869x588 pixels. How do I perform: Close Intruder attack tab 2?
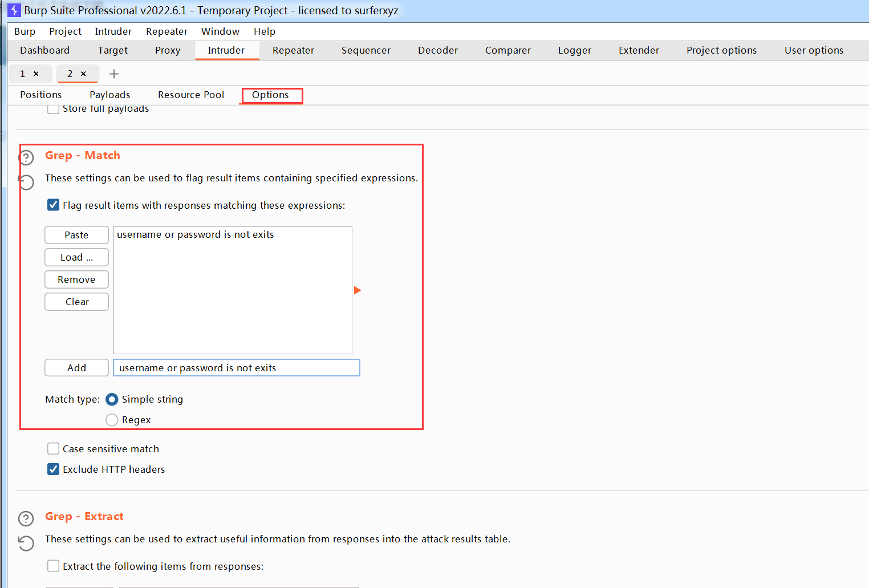coord(83,74)
